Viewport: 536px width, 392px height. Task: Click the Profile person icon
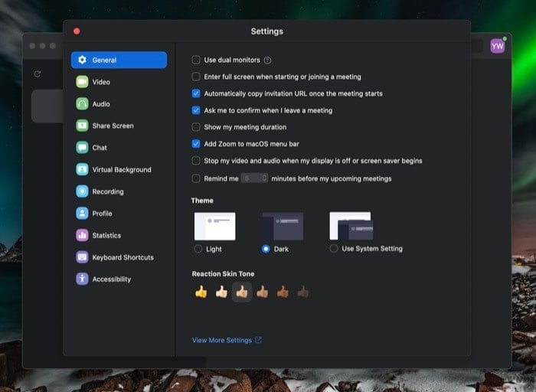[82, 214]
